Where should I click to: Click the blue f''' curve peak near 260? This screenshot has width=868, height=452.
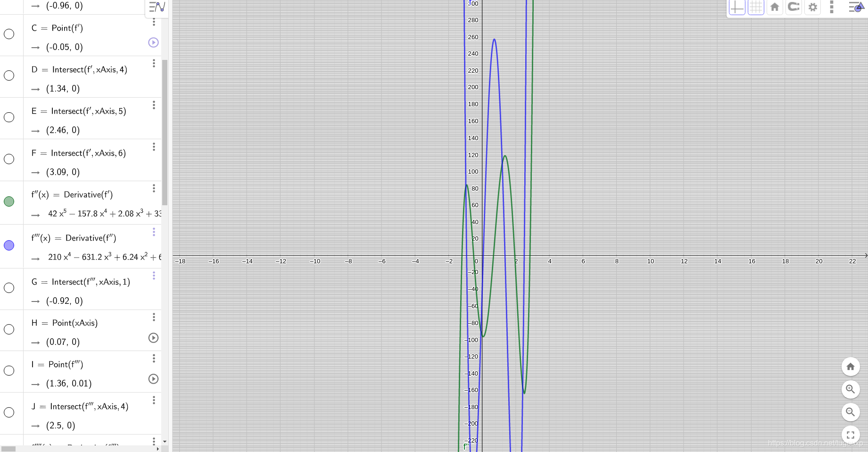(494, 39)
